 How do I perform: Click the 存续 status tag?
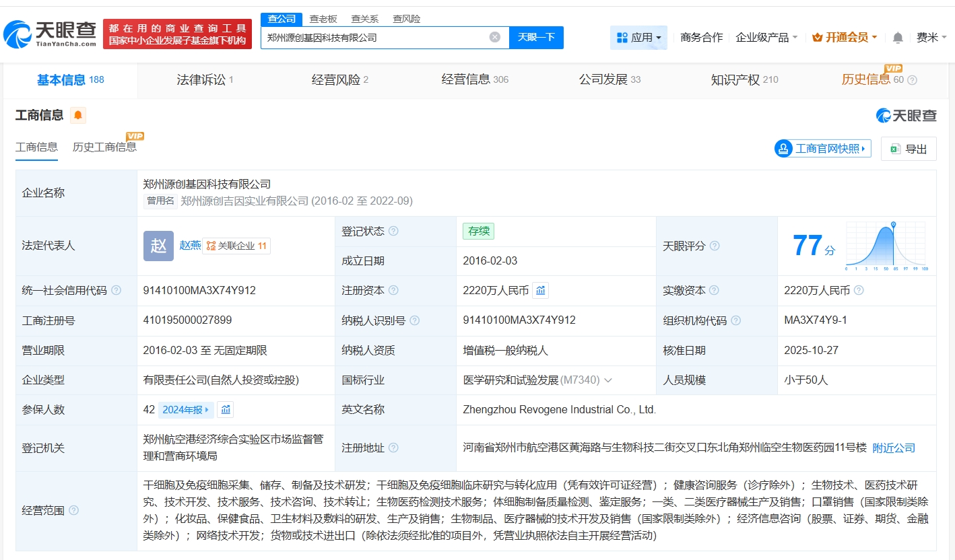tap(479, 231)
